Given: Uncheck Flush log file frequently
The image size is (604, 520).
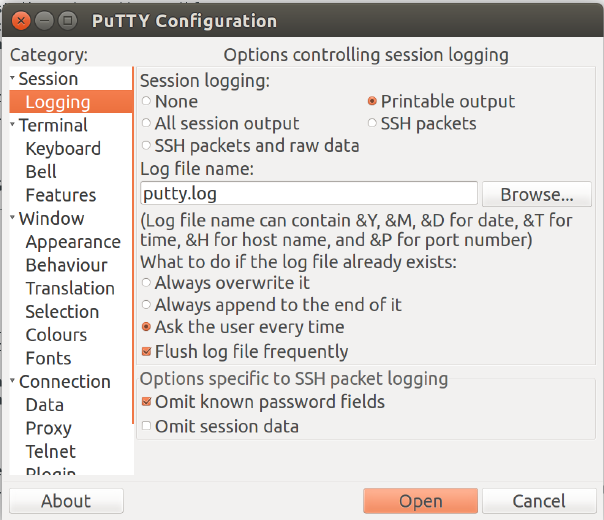Looking at the screenshot, I should click(x=147, y=351).
